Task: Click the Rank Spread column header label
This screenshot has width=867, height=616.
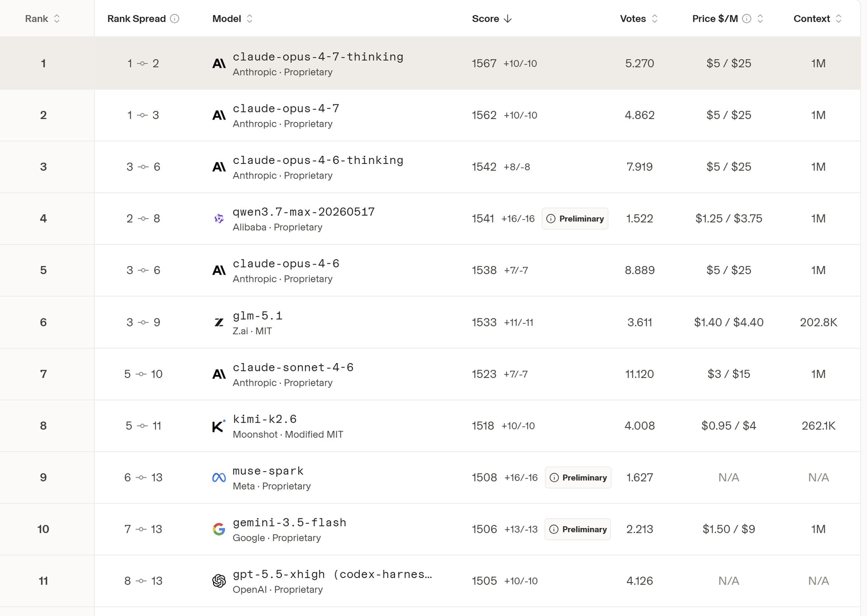Action: coord(136,19)
